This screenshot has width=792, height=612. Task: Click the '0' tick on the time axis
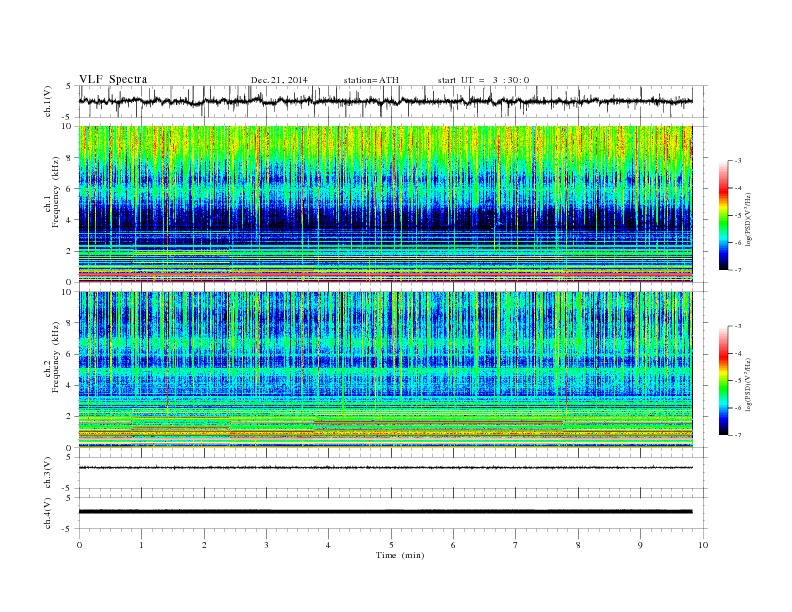[79, 545]
